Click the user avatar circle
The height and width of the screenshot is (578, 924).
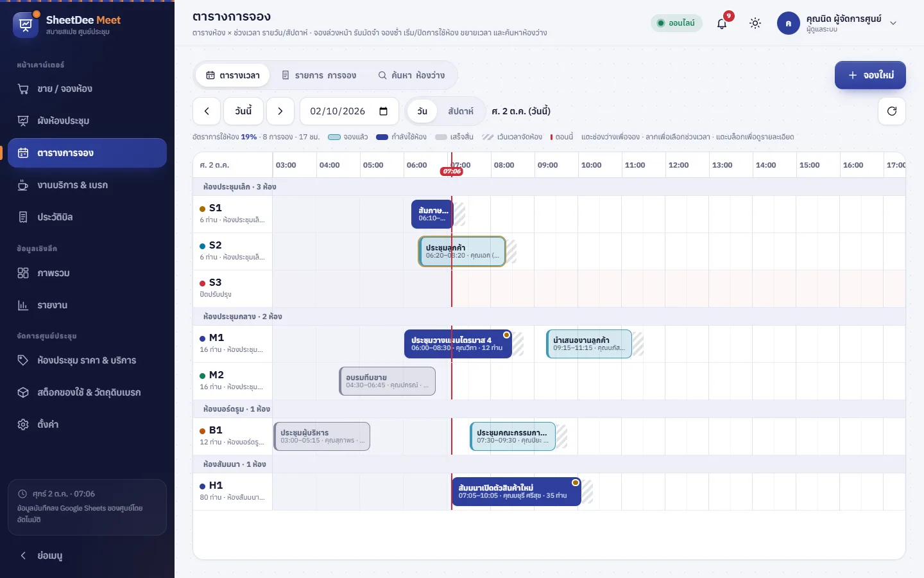point(789,23)
